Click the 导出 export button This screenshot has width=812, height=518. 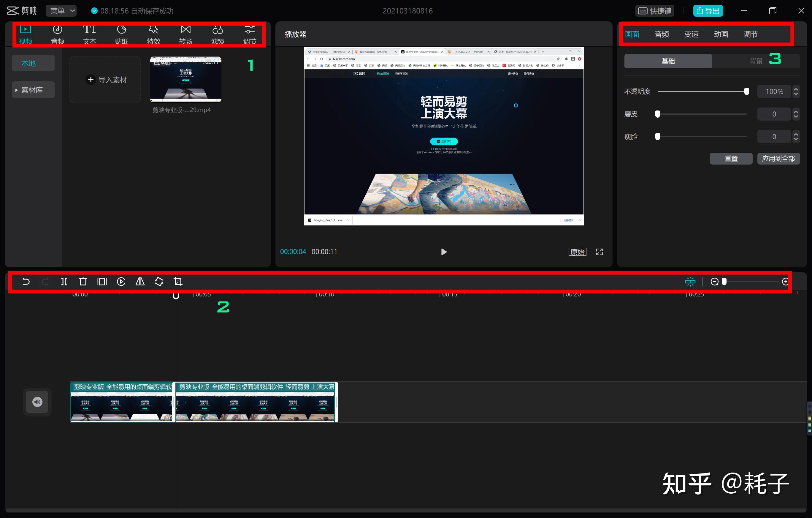[708, 11]
